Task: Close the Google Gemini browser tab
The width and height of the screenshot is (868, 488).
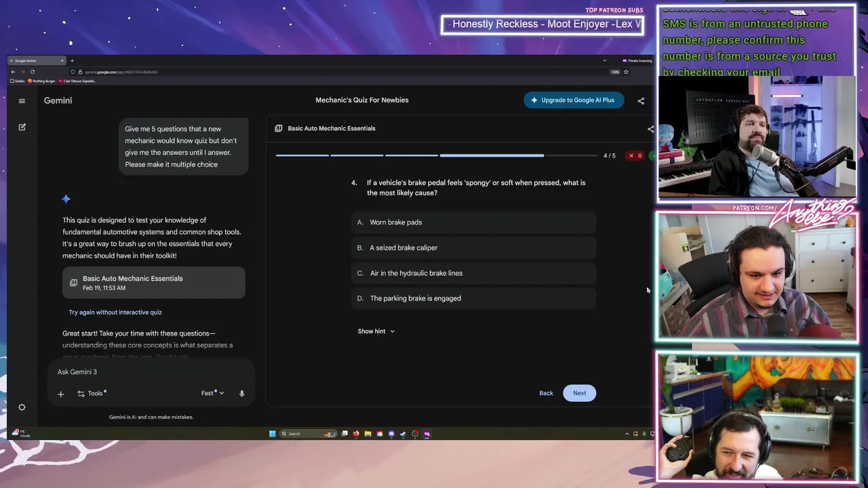Action: (62, 60)
